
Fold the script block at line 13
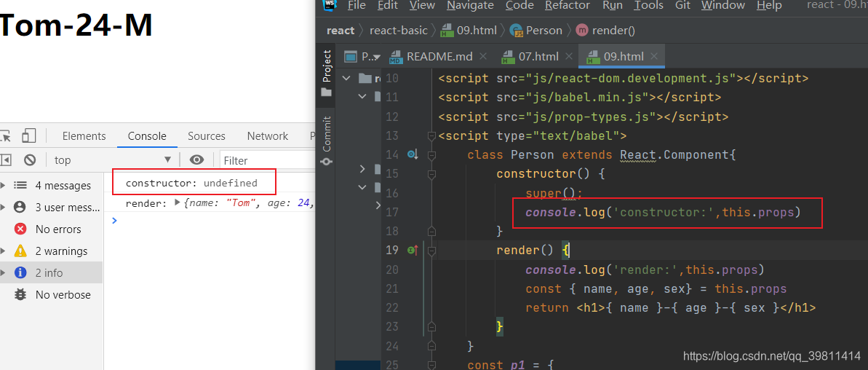pos(431,135)
